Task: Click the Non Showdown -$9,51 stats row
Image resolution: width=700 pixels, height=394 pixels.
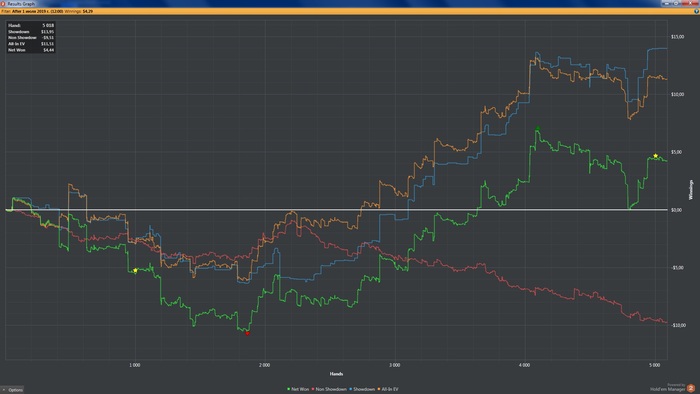Action: tap(31, 37)
